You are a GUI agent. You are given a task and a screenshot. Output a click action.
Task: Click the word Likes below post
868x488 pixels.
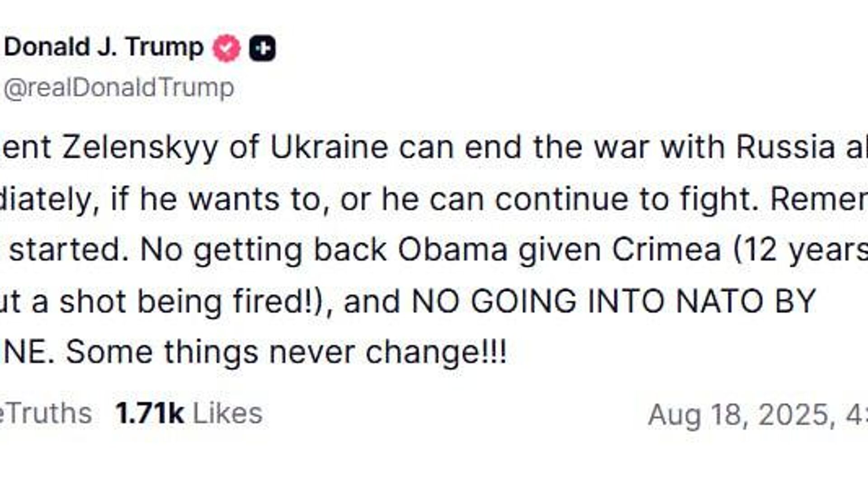[x=227, y=413]
